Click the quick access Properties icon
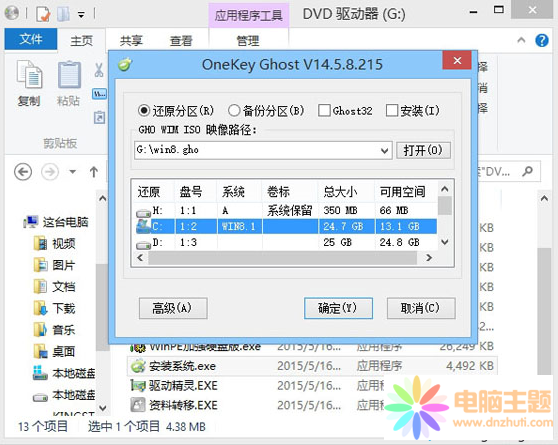 pos(43,14)
